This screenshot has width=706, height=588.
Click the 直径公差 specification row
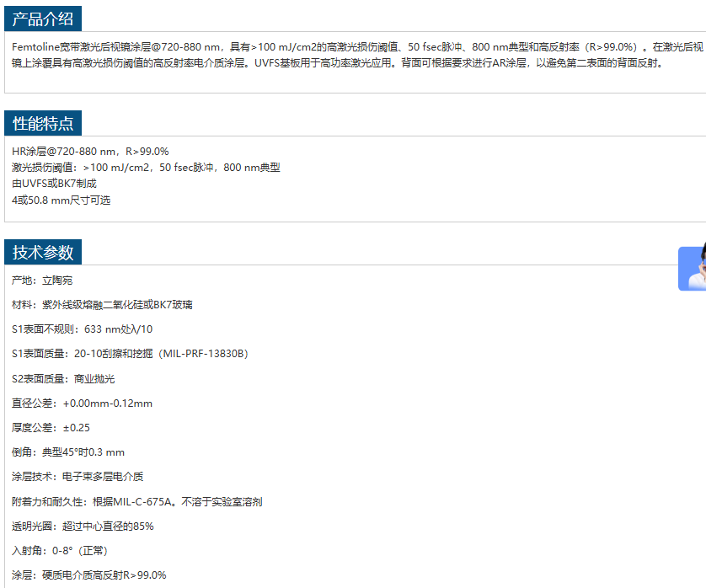[x=82, y=404]
